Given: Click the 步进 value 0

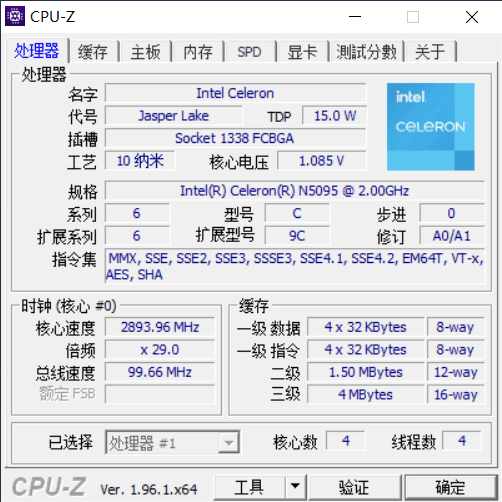Looking at the screenshot, I should [452, 213].
